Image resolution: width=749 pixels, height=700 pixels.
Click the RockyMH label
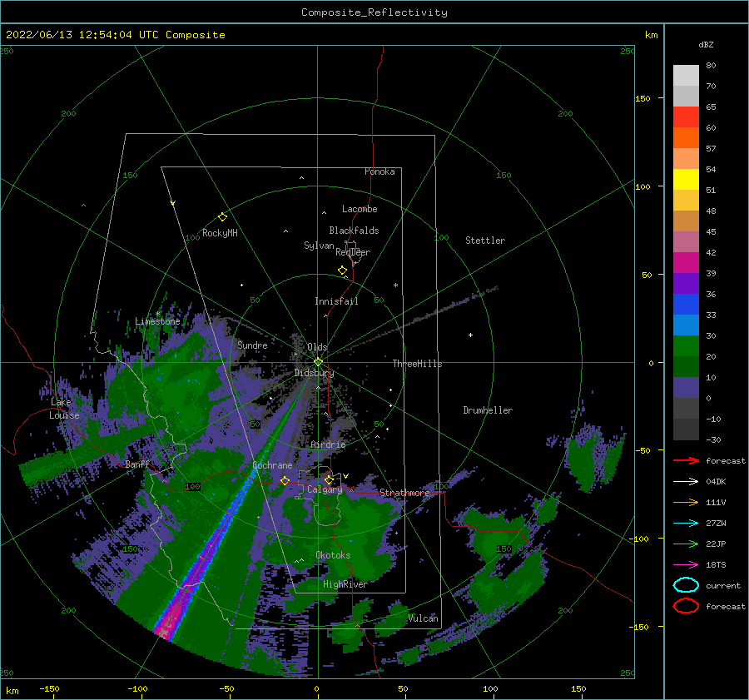coord(220,233)
